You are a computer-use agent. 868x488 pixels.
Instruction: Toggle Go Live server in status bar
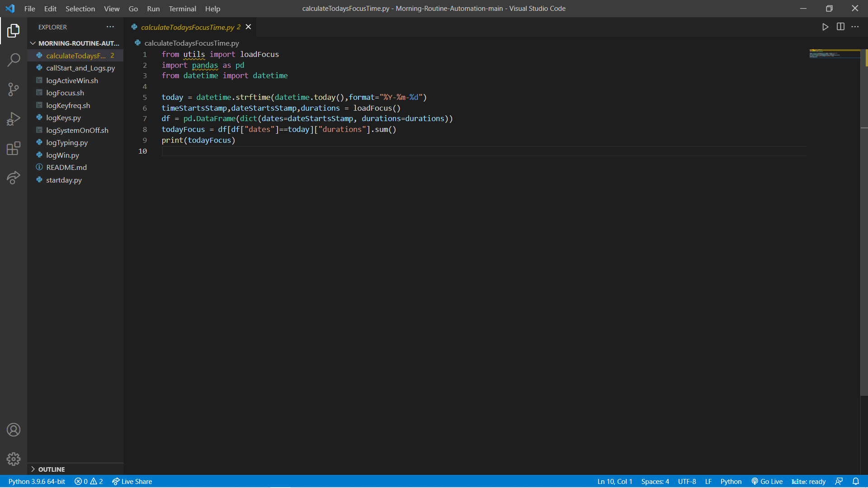(x=767, y=482)
